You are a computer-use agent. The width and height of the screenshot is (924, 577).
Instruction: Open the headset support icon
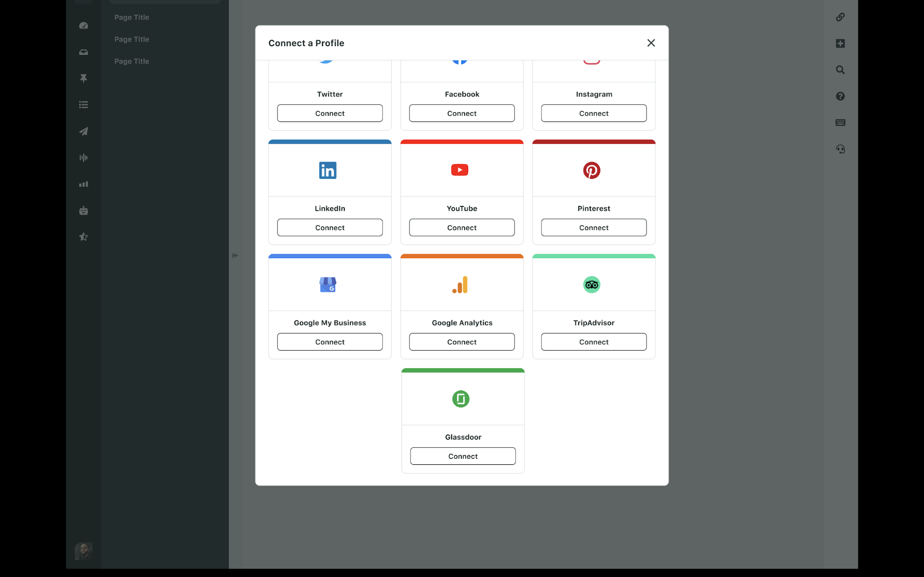(x=840, y=149)
